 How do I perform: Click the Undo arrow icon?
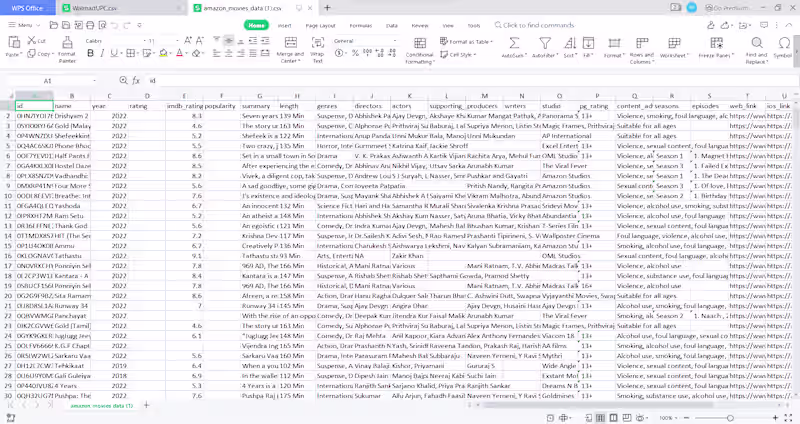coord(114,25)
